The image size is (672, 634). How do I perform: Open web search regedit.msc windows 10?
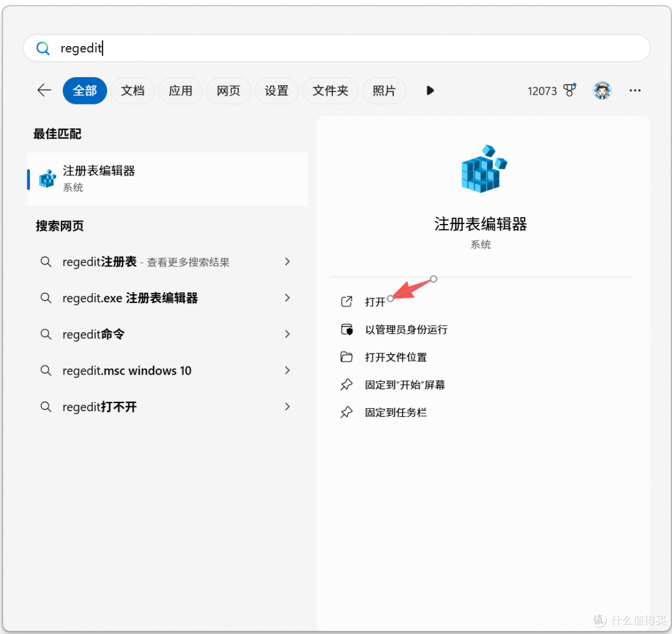pos(167,370)
